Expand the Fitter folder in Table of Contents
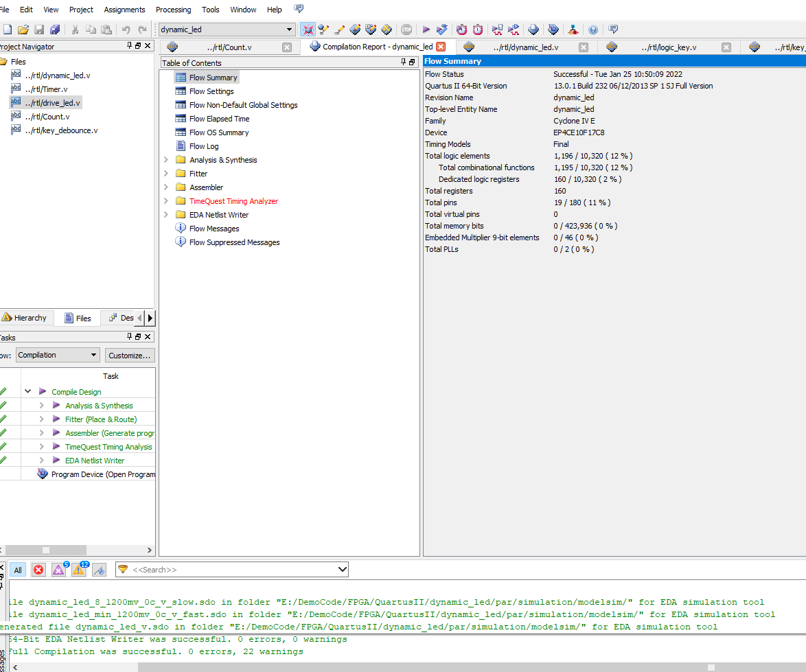Image resolution: width=806 pixels, height=672 pixels. (166, 174)
